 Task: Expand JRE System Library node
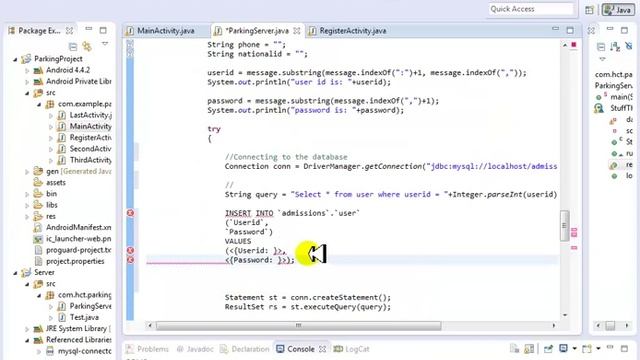click(x=27, y=329)
